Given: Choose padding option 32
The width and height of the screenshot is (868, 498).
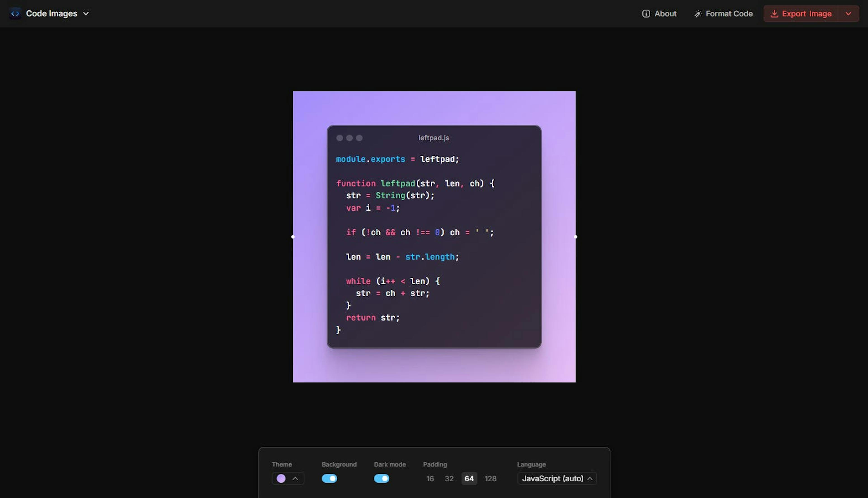Looking at the screenshot, I should 449,479.
